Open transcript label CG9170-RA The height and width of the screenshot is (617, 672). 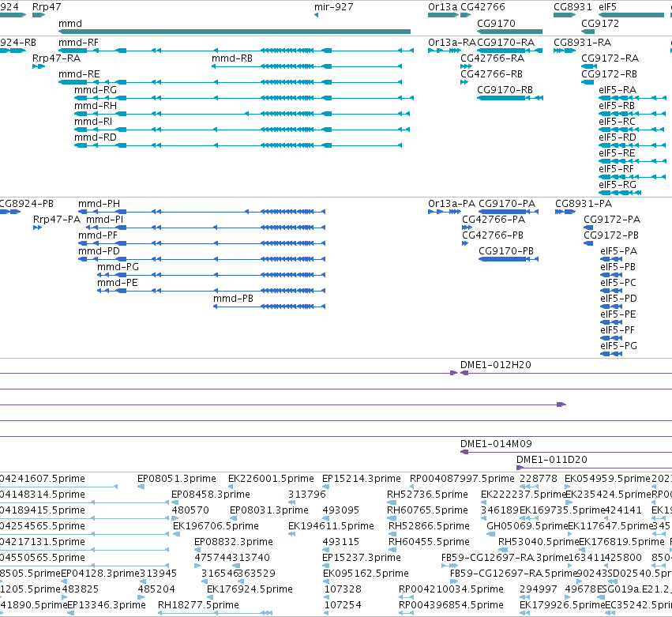coord(505,43)
